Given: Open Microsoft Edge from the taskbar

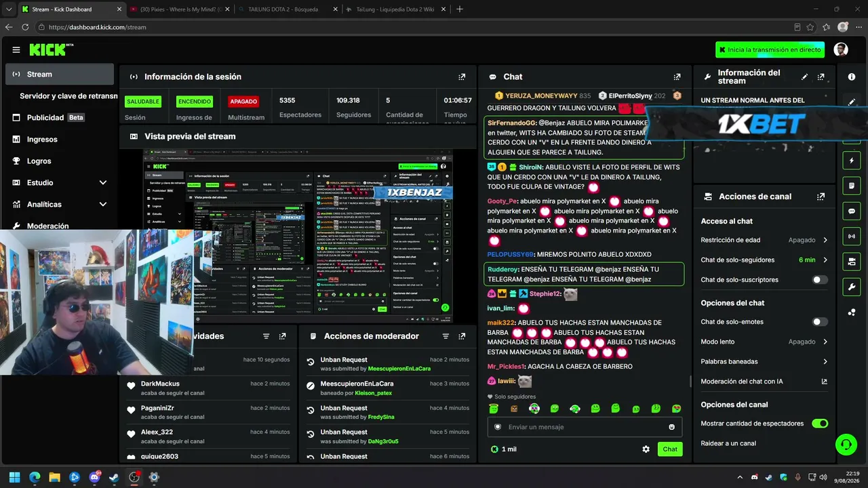Looking at the screenshot, I should tap(35, 477).
